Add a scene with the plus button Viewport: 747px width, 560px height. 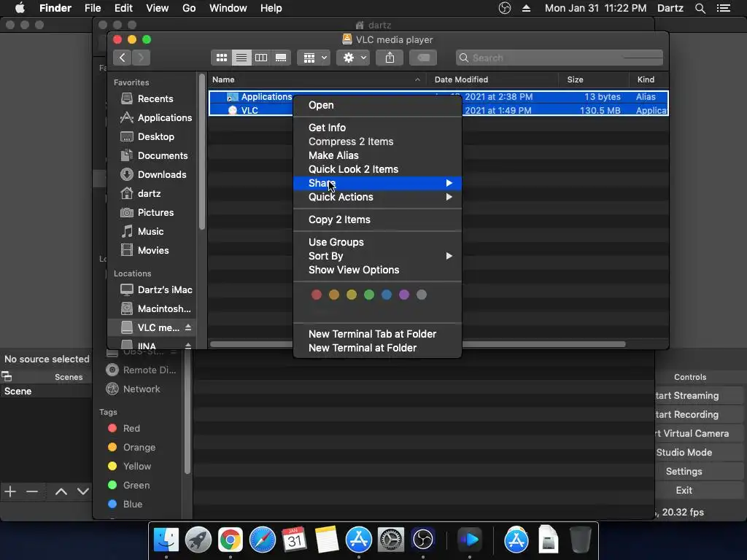10,491
